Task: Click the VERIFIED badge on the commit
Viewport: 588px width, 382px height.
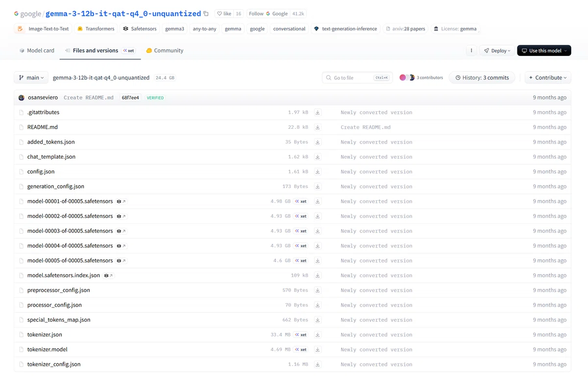Action: pos(155,98)
